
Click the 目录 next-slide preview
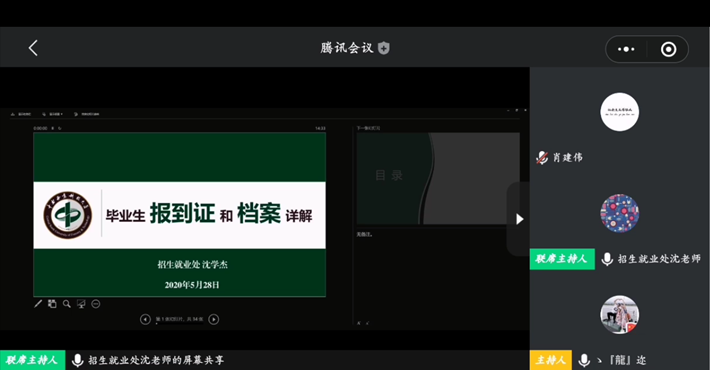tap(438, 178)
